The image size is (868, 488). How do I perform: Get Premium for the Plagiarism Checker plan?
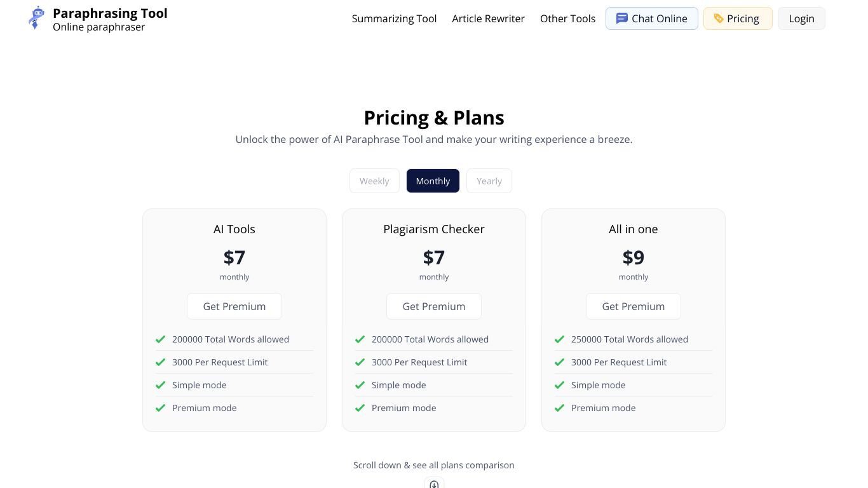[x=434, y=306]
